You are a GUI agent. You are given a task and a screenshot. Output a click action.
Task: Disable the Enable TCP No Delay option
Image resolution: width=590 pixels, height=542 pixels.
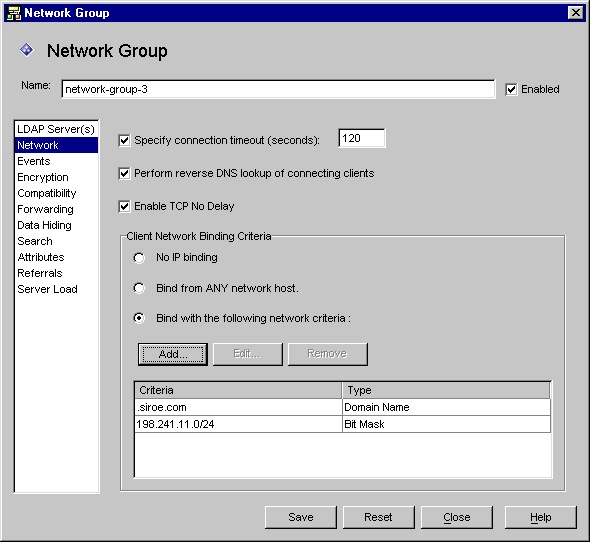pyautogui.click(x=124, y=207)
